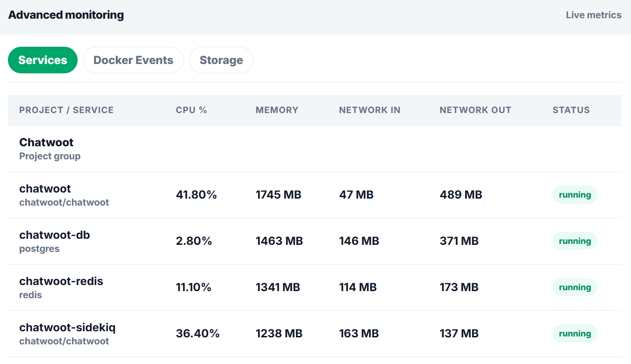Click the redis image label
631x364 pixels.
coord(30,295)
